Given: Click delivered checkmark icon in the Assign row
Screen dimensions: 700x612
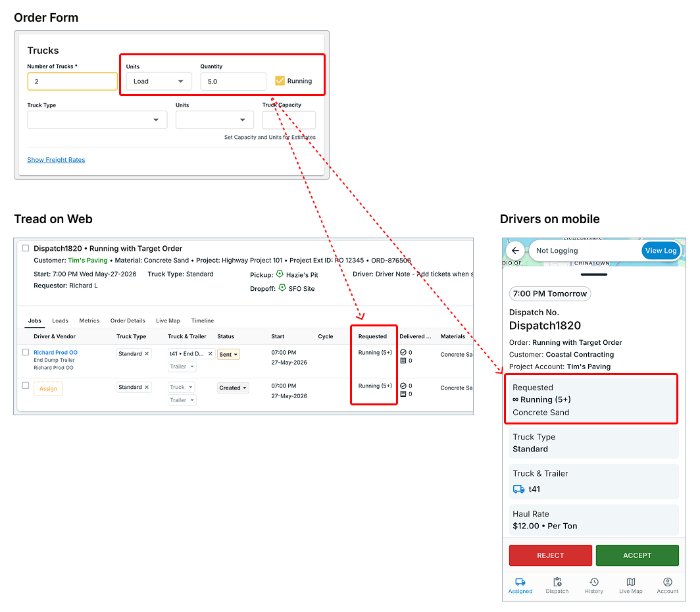Looking at the screenshot, I should pos(403,386).
